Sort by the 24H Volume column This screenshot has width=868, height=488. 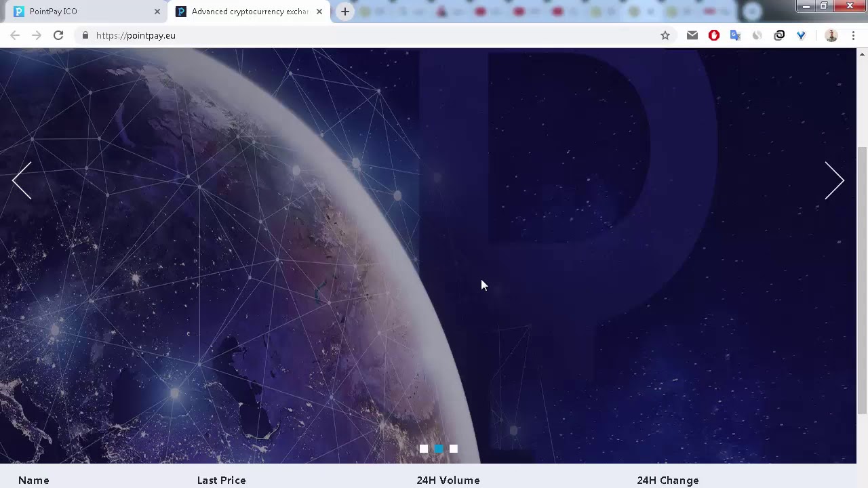coord(448,480)
